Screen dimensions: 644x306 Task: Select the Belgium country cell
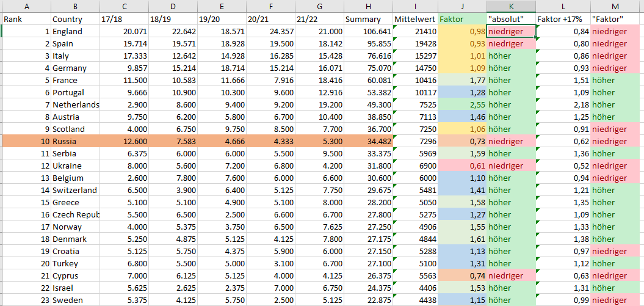pyautogui.click(x=76, y=178)
